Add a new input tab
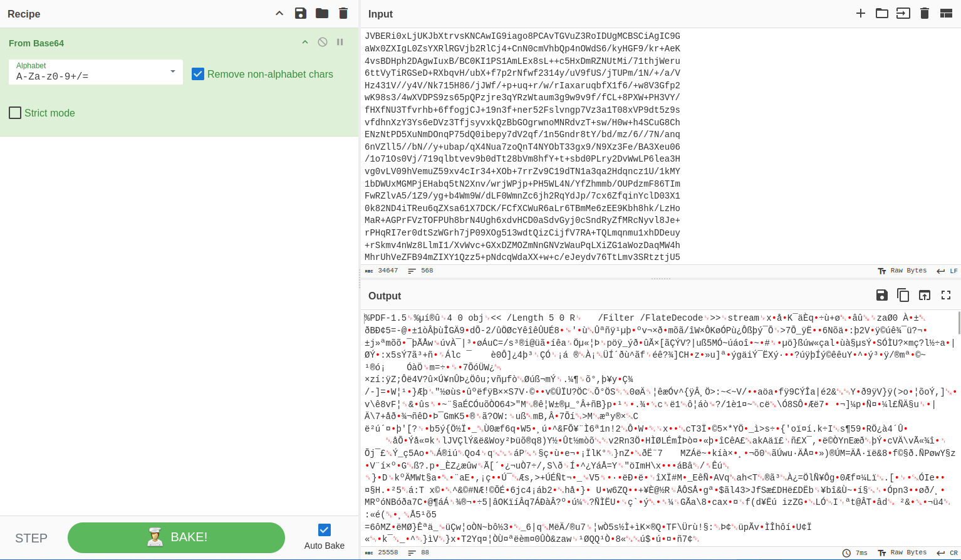 point(861,13)
